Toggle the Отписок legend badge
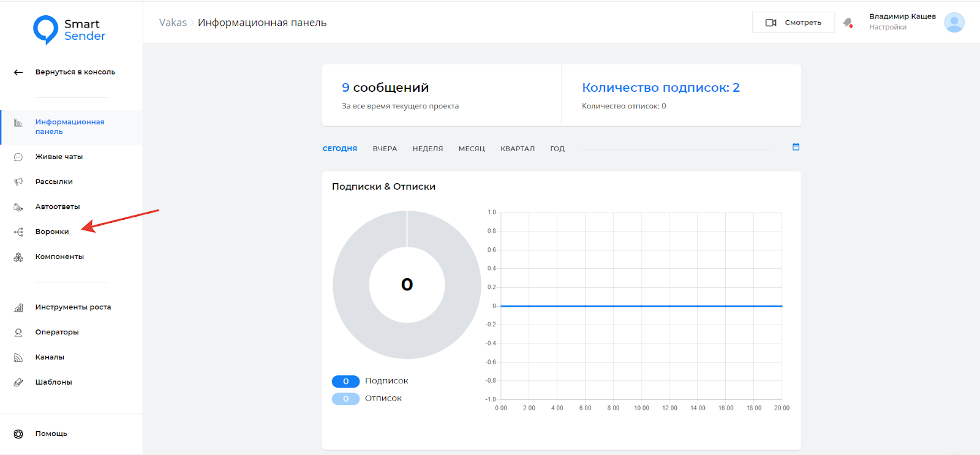 click(345, 399)
